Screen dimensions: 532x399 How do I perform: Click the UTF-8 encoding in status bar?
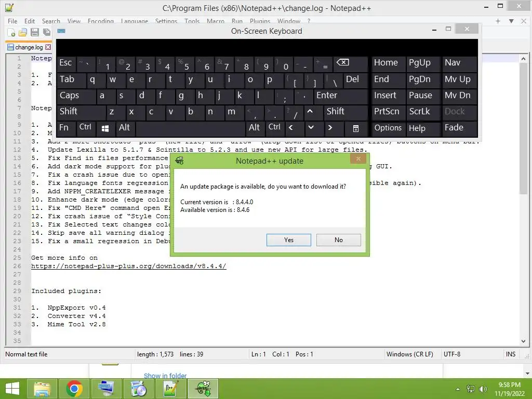click(452, 354)
